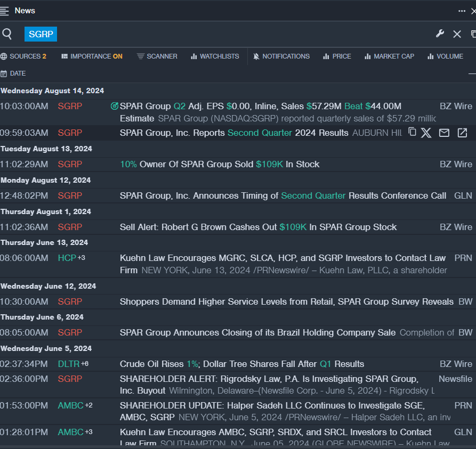Screen dimensions: 476x449
Task: Share the headline on X
Action: click(426, 133)
